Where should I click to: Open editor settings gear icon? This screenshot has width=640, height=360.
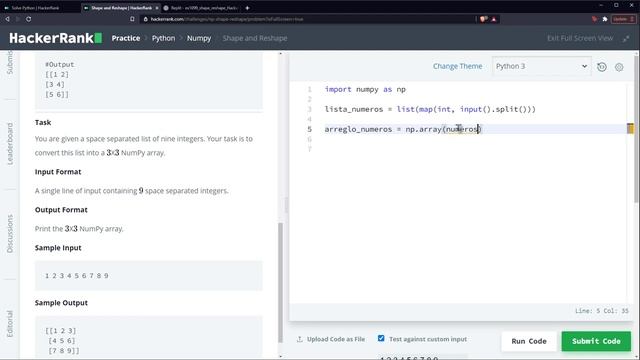tap(619, 67)
